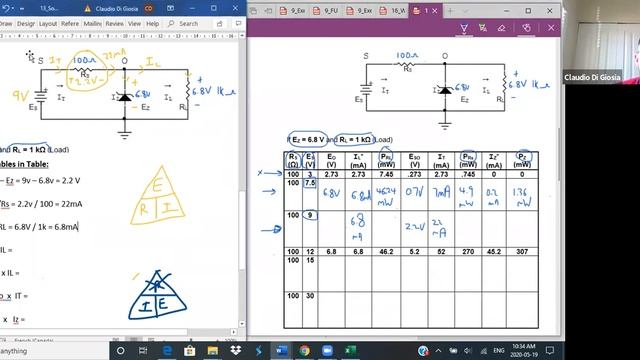
Task: Select the ballpoint pen tool in PDF toolbar
Action: (464, 28)
